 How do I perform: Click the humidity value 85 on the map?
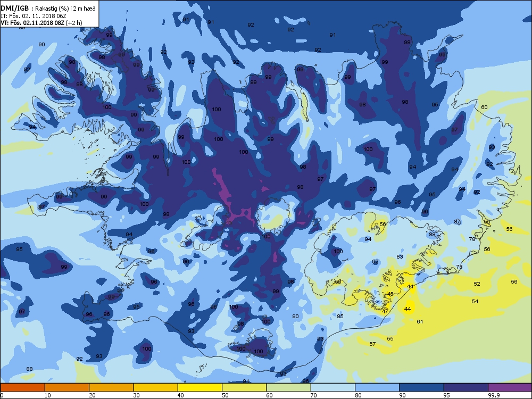tap(340, 316)
